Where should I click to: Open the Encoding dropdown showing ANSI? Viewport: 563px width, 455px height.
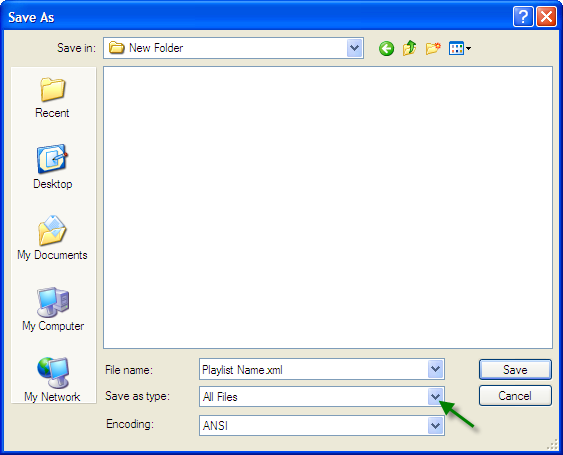point(436,426)
